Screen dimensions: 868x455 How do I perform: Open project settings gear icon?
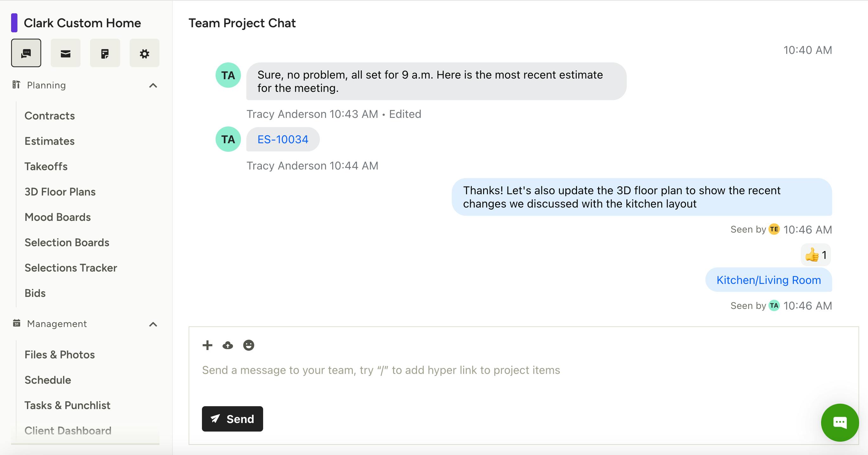coord(144,53)
